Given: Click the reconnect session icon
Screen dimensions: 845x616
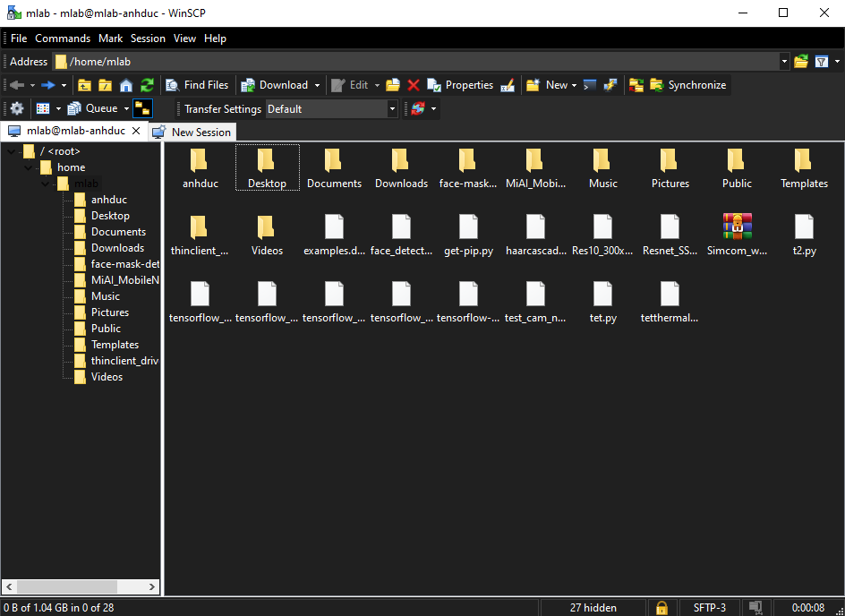Looking at the screenshot, I should (x=418, y=109).
